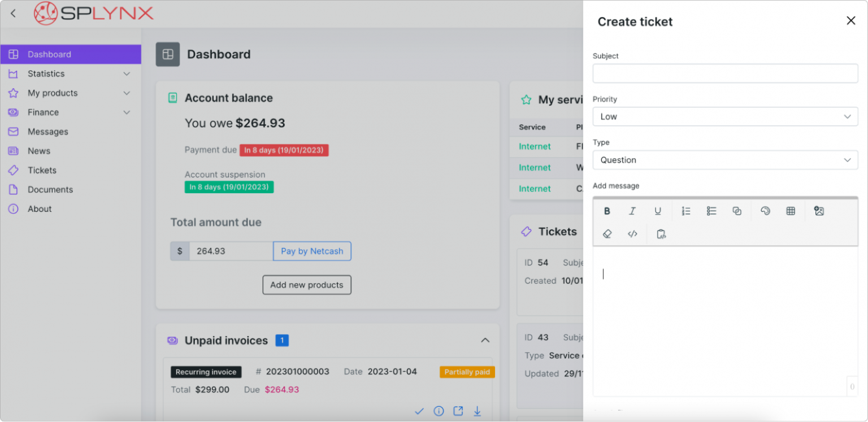Insert an image in the ticket message
The height and width of the screenshot is (422, 868).
(819, 211)
